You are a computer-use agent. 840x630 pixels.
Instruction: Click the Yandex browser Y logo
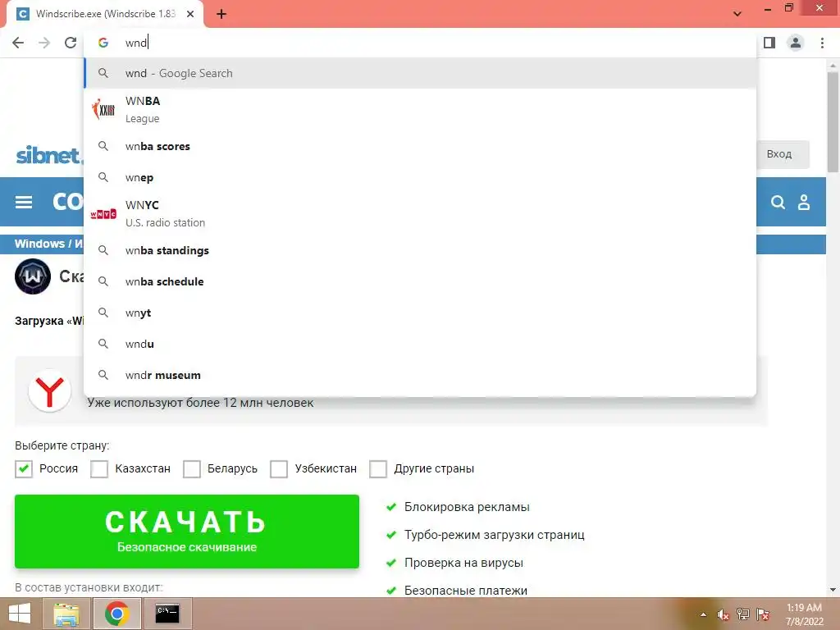[x=50, y=391]
